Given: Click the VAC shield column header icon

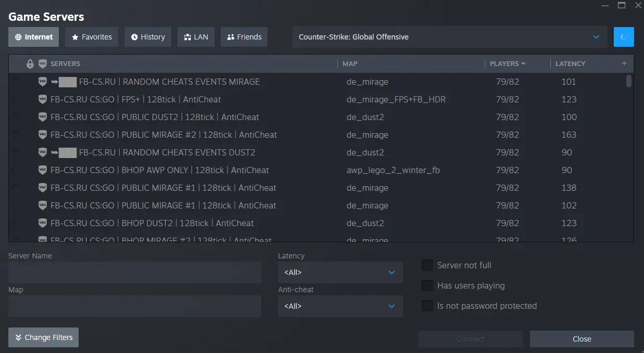Looking at the screenshot, I should [43, 64].
